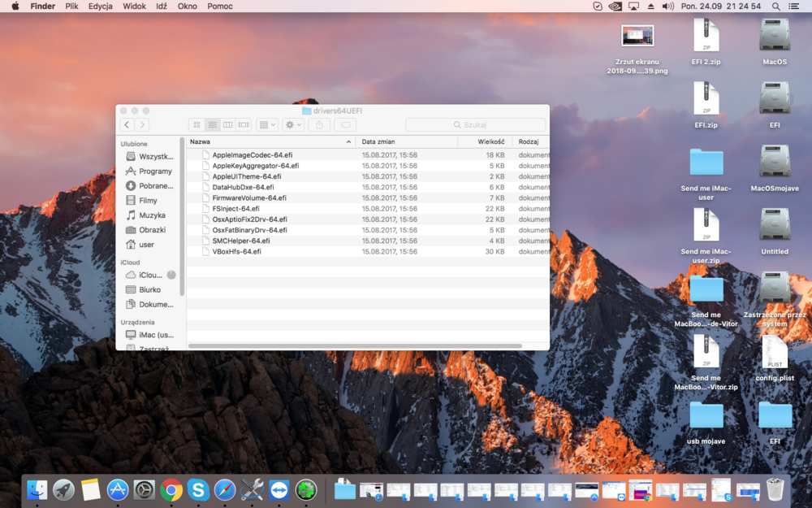
Task: Open Skype from the Dock
Action: click(x=198, y=489)
